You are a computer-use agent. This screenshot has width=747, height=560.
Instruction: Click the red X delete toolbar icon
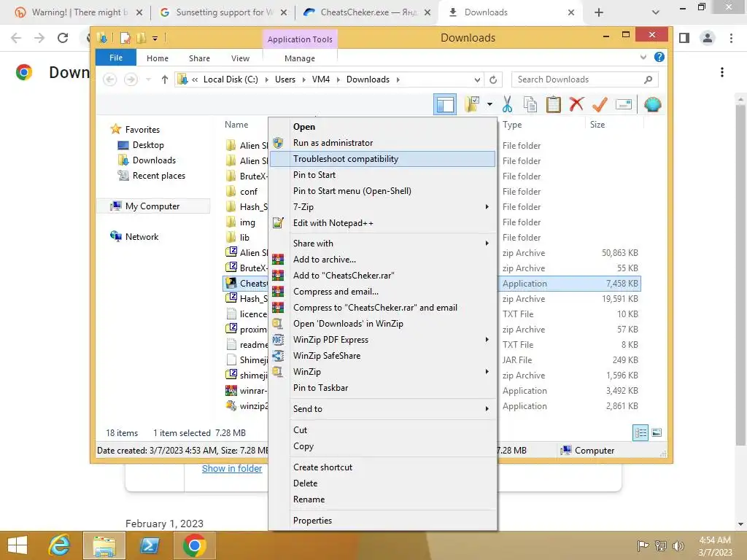pos(576,104)
